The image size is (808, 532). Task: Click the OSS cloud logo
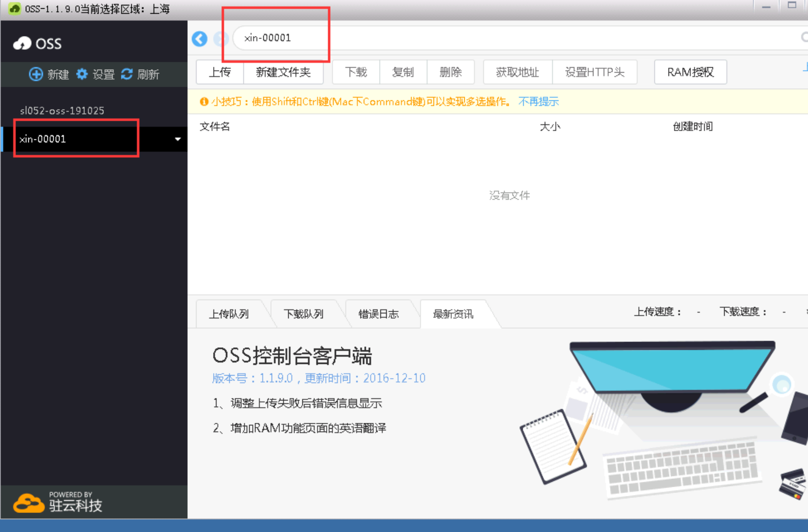tap(22, 44)
